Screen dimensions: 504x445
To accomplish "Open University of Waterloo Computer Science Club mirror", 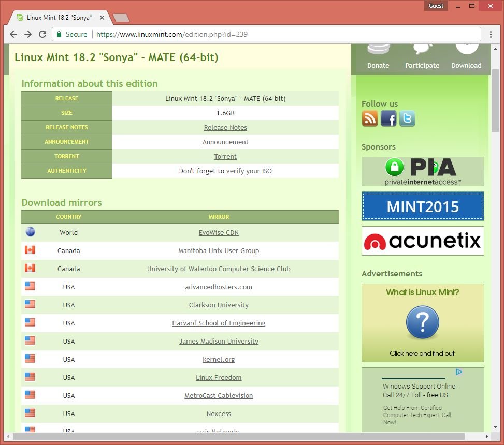I will (x=219, y=269).
